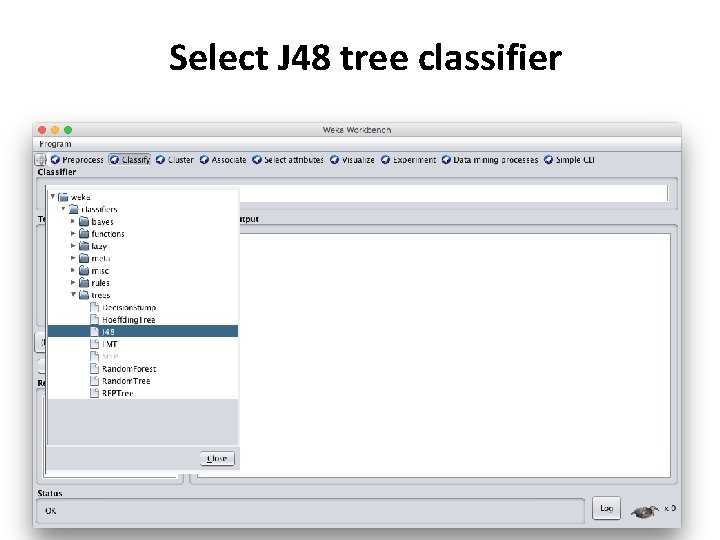Go to the Associate tab
Viewport: 720px width, 540px height.
click(223, 160)
